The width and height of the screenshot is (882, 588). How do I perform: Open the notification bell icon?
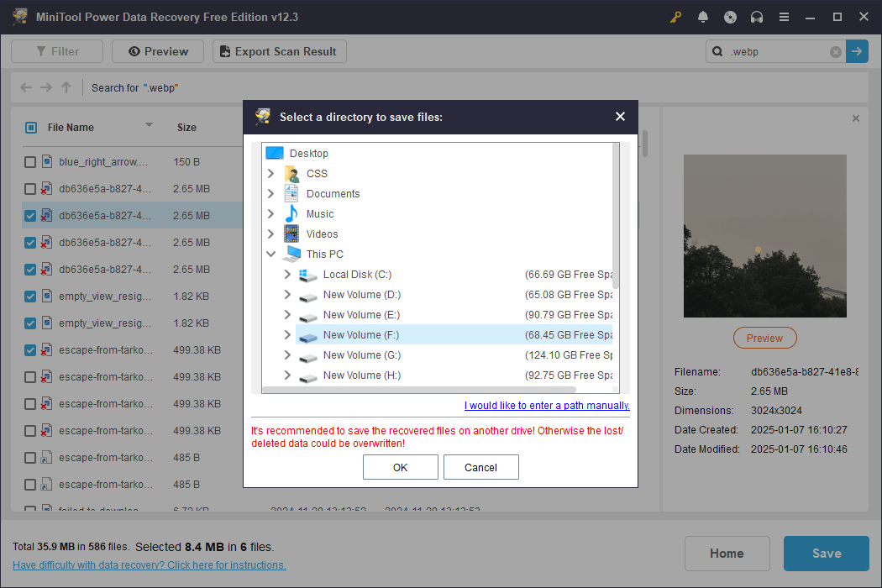tap(702, 17)
